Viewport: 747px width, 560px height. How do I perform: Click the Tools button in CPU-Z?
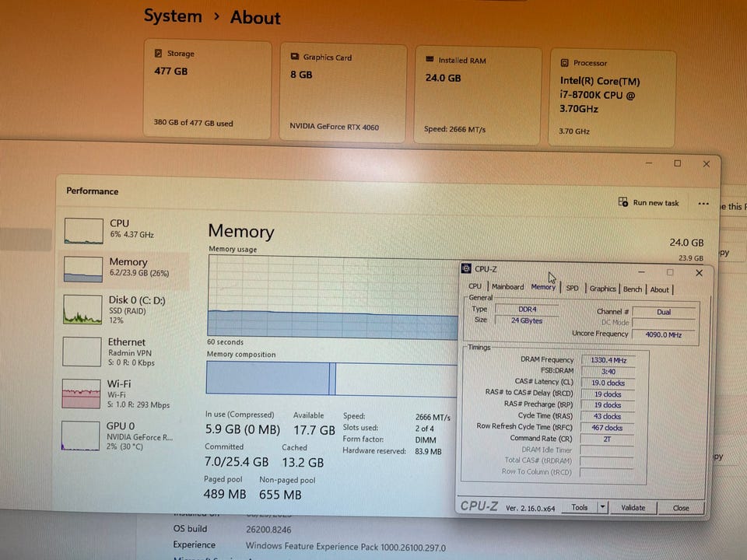tap(579, 508)
